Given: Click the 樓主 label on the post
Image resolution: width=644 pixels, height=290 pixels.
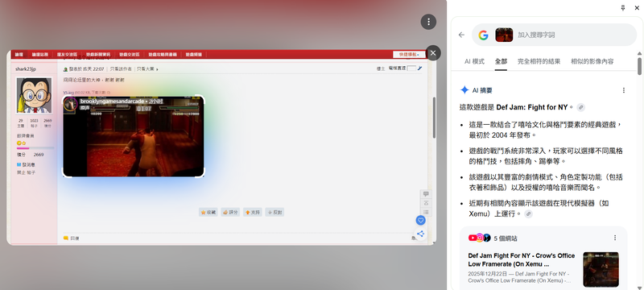Looking at the screenshot, I should coord(381,69).
